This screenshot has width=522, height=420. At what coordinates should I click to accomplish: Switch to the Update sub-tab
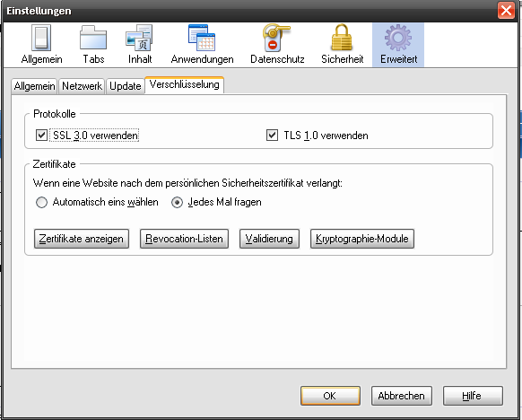[126, 86]
